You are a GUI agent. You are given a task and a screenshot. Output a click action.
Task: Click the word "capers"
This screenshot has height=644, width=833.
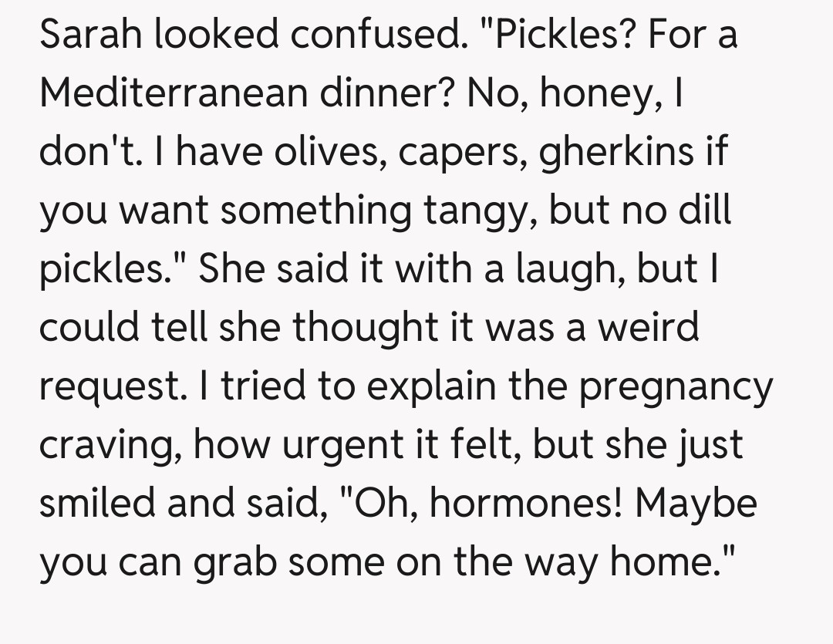[x=448, y=153]
